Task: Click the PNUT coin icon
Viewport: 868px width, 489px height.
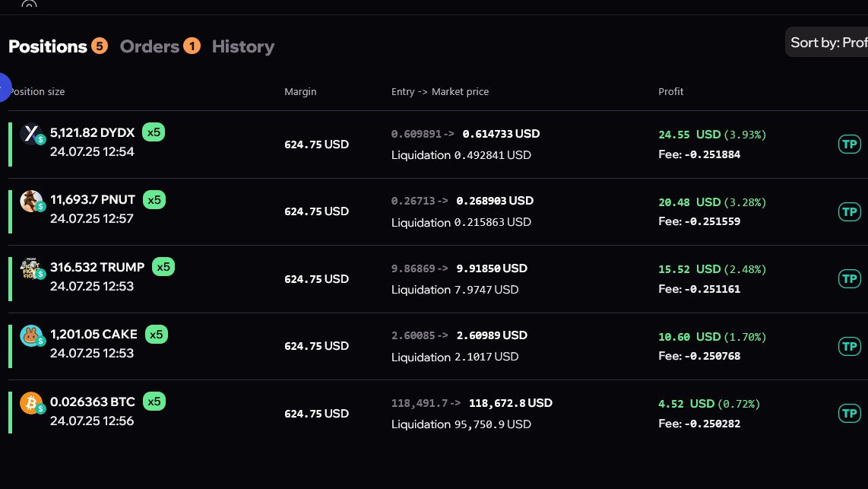Action: tap(32, 202)
